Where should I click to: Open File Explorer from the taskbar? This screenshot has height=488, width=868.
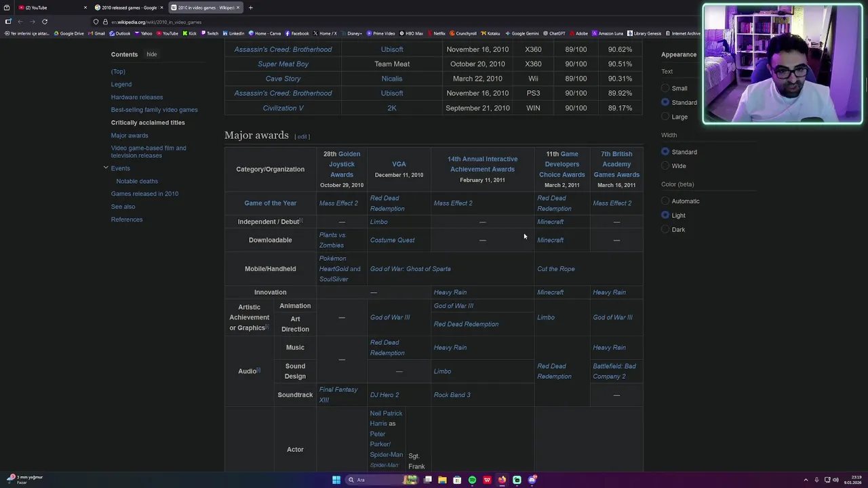tap(442, 480)
